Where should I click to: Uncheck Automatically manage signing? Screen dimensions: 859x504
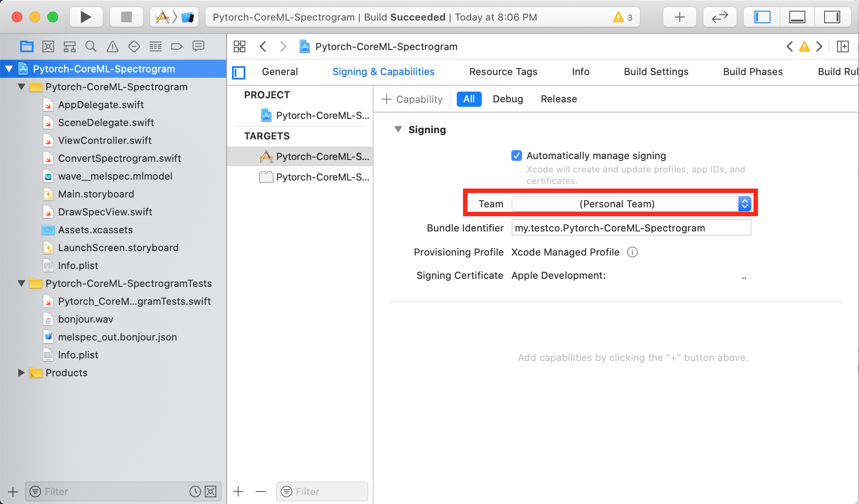pos(516,155)
